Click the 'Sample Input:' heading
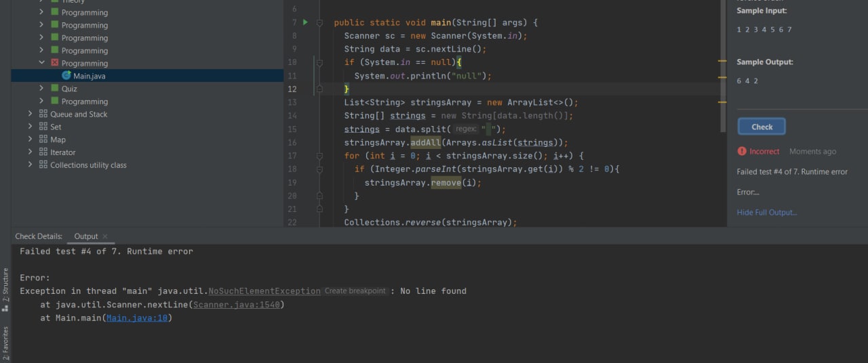This screenshot has width=868, height=363. [762, 11]
